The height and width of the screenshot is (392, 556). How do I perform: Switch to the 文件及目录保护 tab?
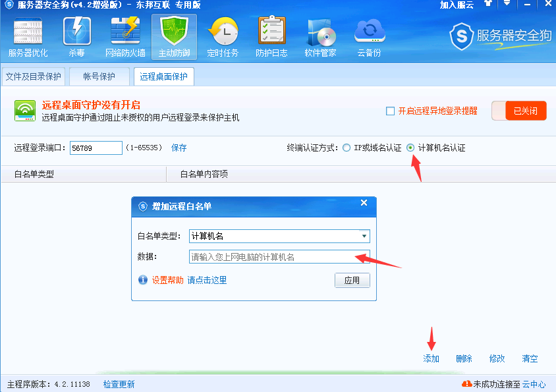click(34, 76)
